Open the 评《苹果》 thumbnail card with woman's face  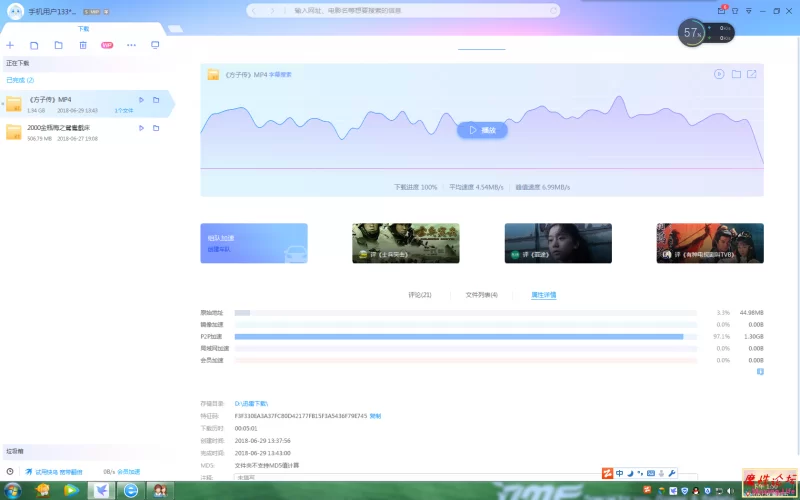(x=558, y=243)
